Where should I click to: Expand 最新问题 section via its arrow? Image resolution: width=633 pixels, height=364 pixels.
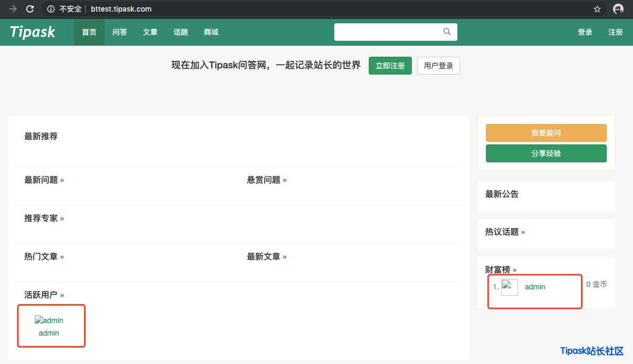tap(62, 180)
